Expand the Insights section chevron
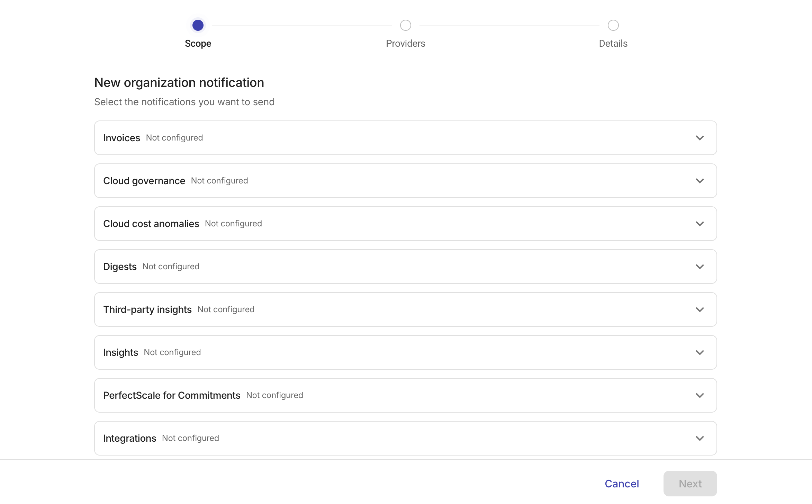 [700, 352]
